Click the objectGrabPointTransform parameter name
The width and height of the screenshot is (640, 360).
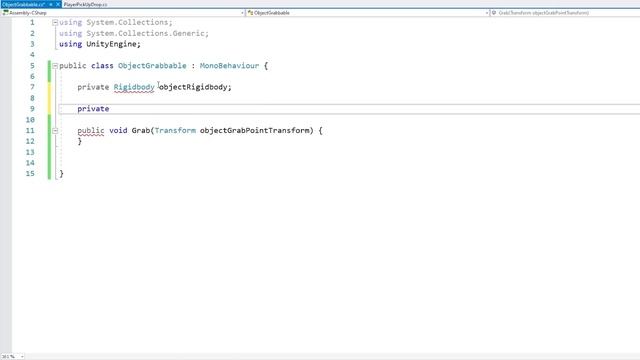[254, 131]
